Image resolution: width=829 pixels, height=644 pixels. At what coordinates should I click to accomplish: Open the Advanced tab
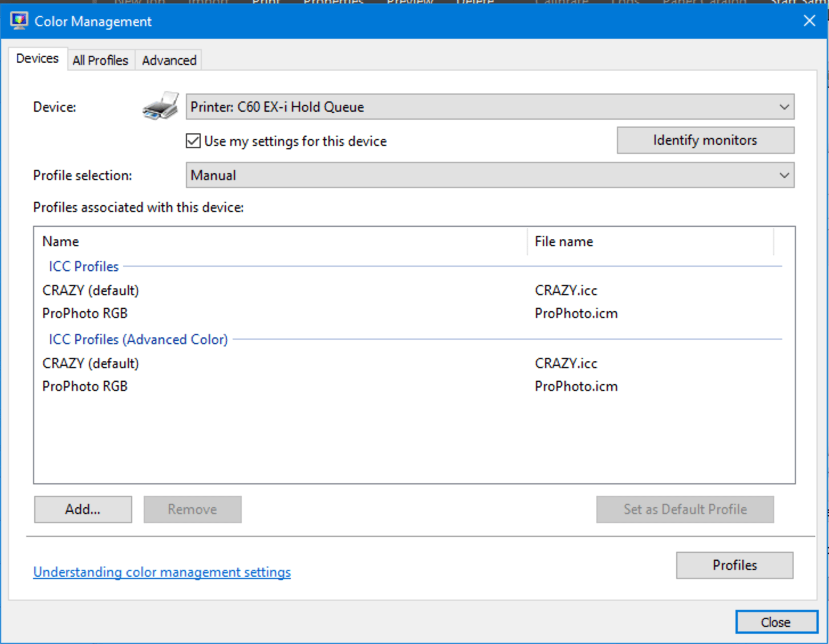pyautogui.click(x=168, y=60)
